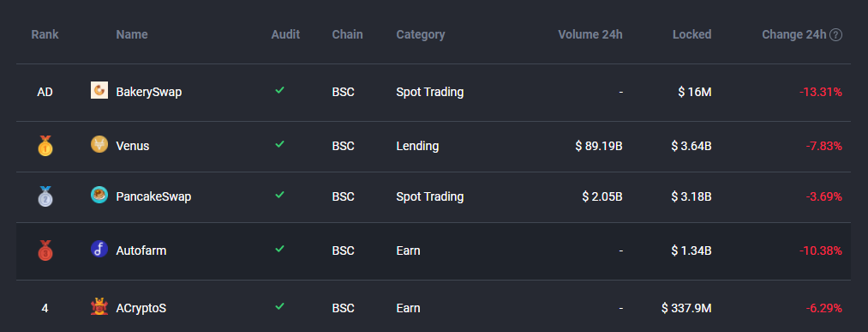Open the Venus project link
Screen dimensions: 868x332
(132, 147)
